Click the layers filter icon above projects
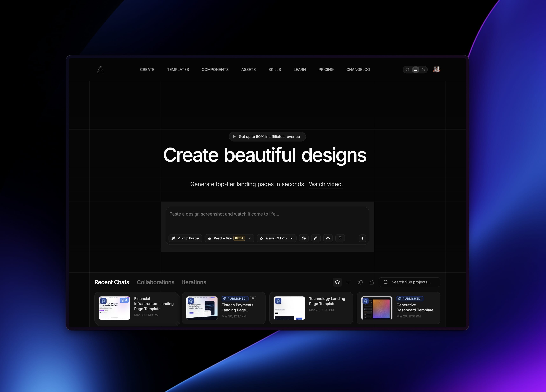 pos(337,282)
